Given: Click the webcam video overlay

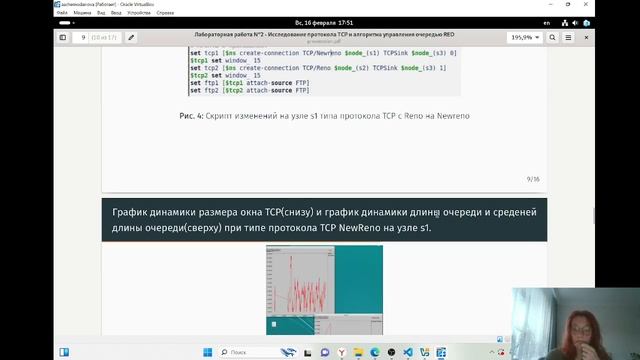Looking at the screenshot, I should [576, 324].
